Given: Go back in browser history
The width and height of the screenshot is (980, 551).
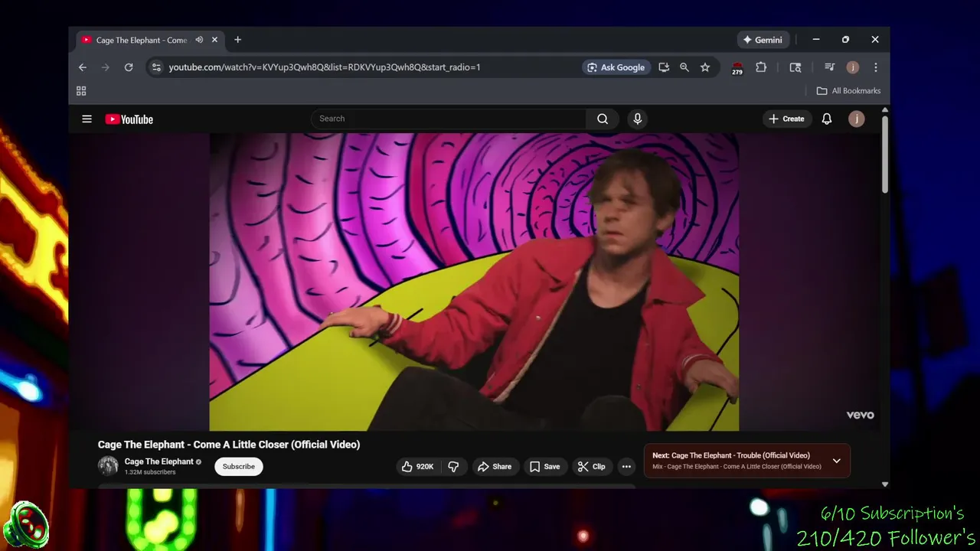Looking at the screenshot, I should click(83, 67).
